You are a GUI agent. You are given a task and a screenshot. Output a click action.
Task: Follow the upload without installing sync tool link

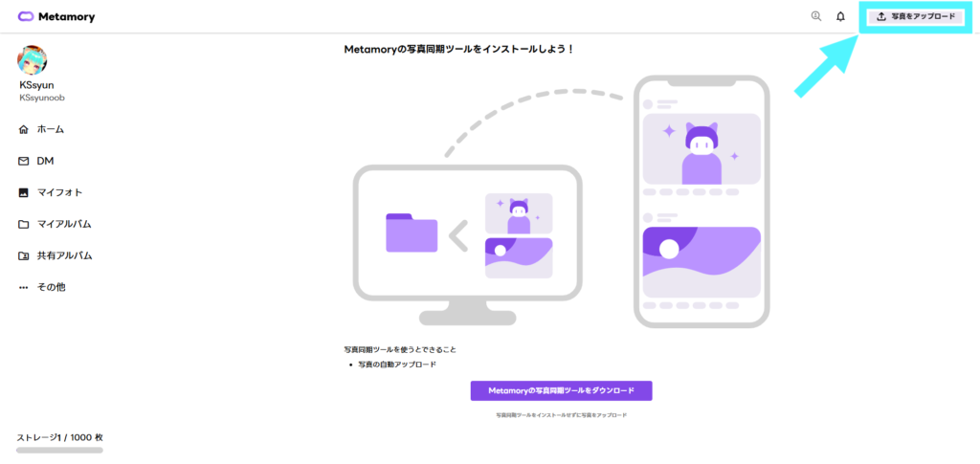click(561, 415)
